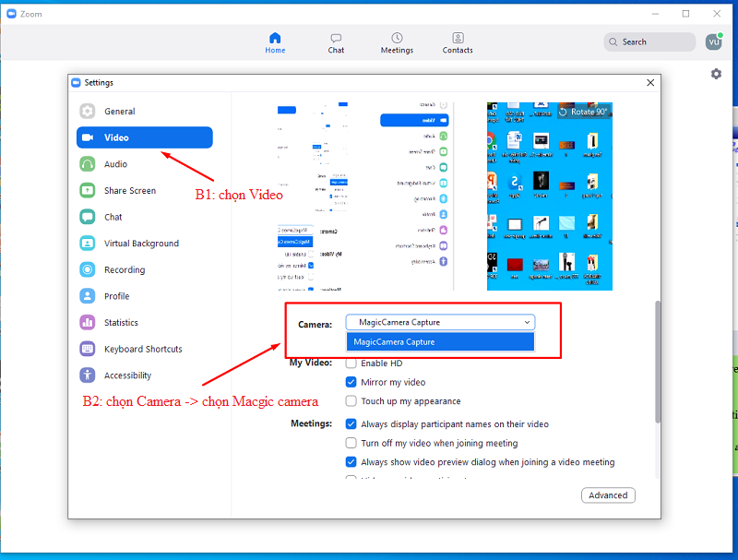Open Statistics settings icon
The width and height of the screenshot is (738, 560).
(x=87, y=322)
